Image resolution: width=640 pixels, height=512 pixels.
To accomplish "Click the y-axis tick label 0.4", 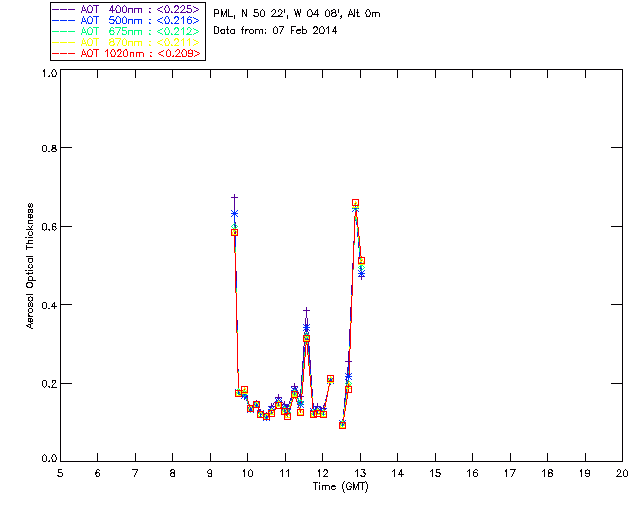I will [49, 305].
